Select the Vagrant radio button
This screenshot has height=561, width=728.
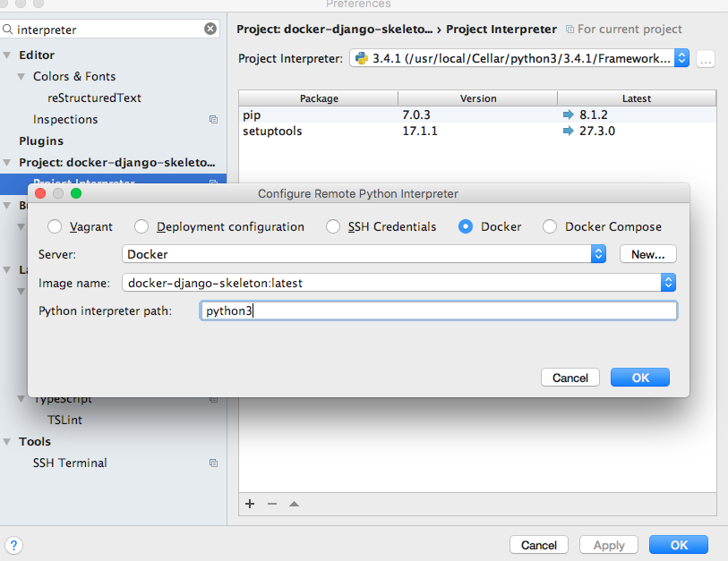click(x=56, y=227)
